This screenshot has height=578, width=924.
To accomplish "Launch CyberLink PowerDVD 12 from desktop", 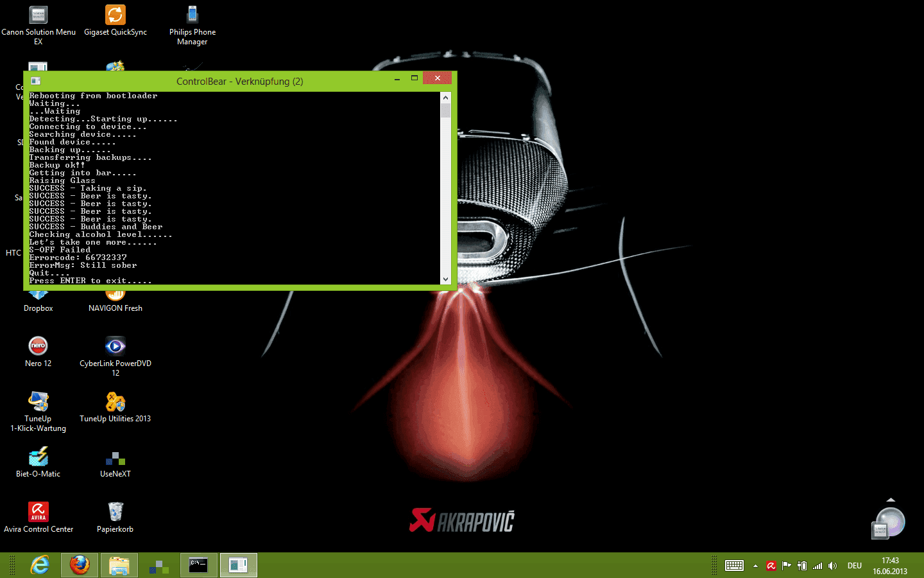I will pyautogui.click(x=116, y=356).
